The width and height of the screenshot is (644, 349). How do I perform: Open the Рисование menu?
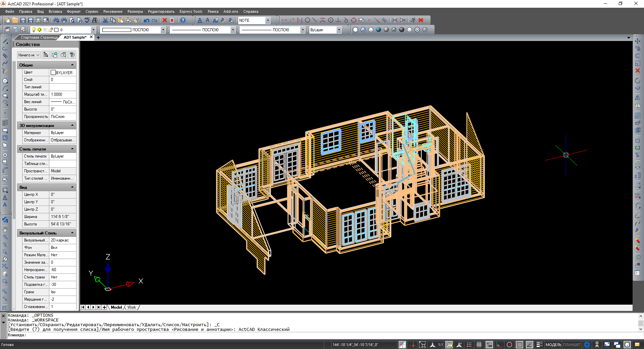112,11
